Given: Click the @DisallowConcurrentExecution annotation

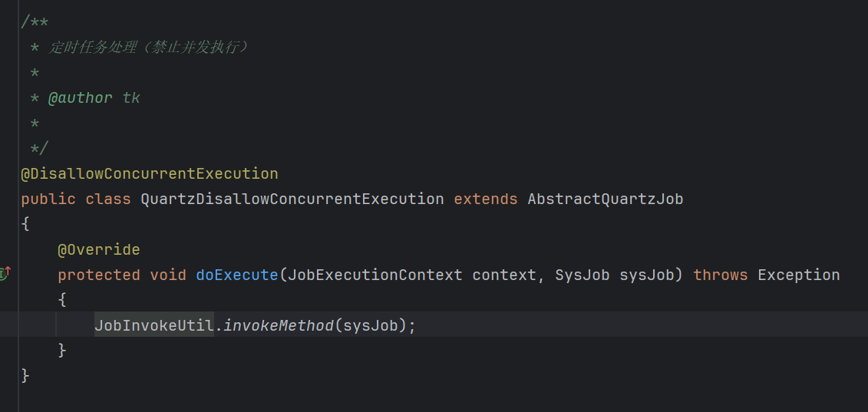Looking at the screenshot, I should point(150,174).
